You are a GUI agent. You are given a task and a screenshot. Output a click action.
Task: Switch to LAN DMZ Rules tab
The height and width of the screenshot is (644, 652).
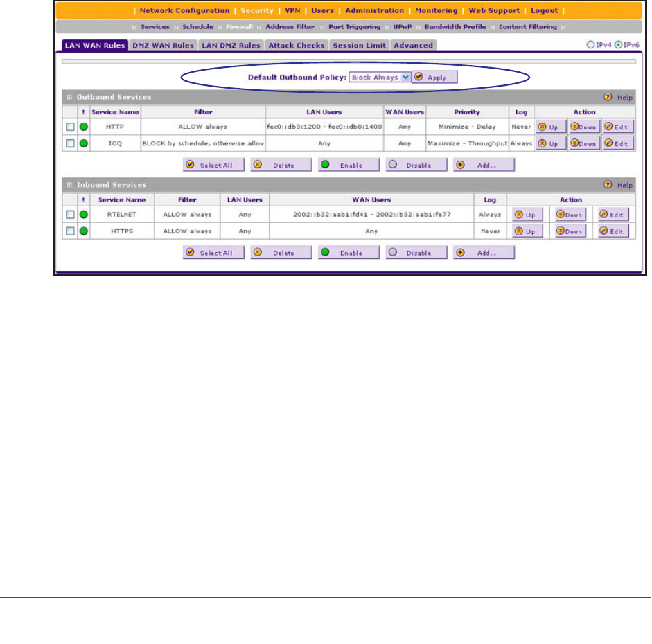231,45
